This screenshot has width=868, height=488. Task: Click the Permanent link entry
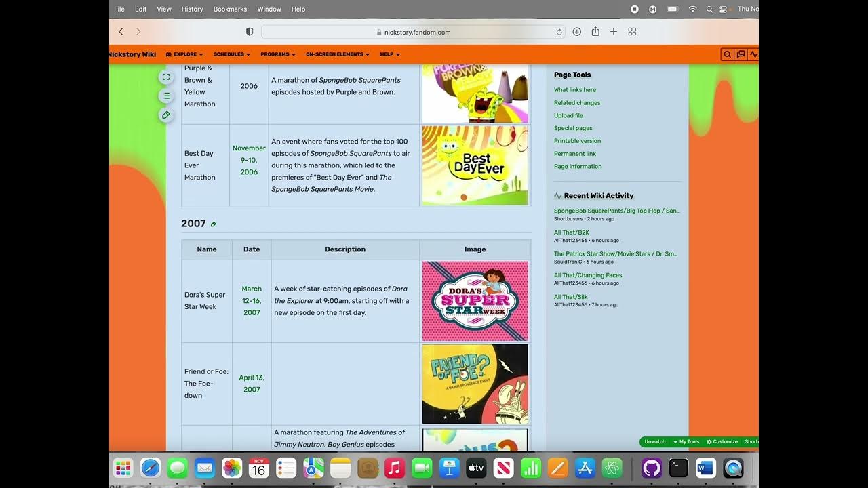click(575, 154)
